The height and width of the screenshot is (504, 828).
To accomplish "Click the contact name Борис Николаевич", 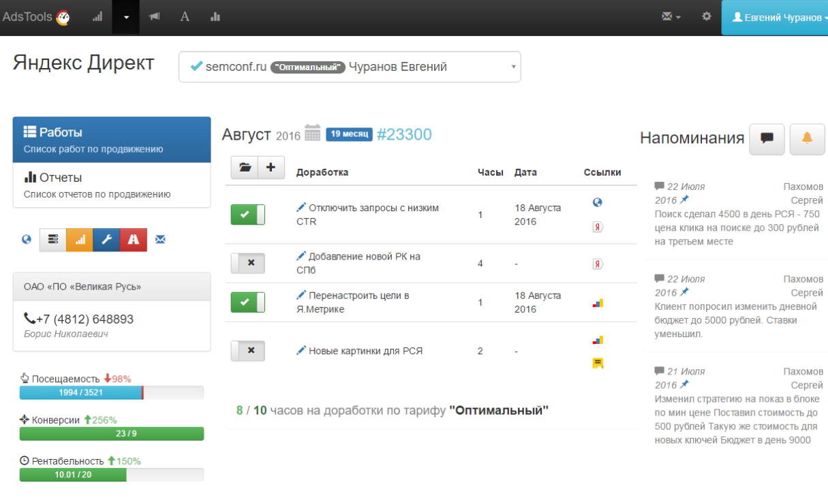I will (x=65, y=334).
